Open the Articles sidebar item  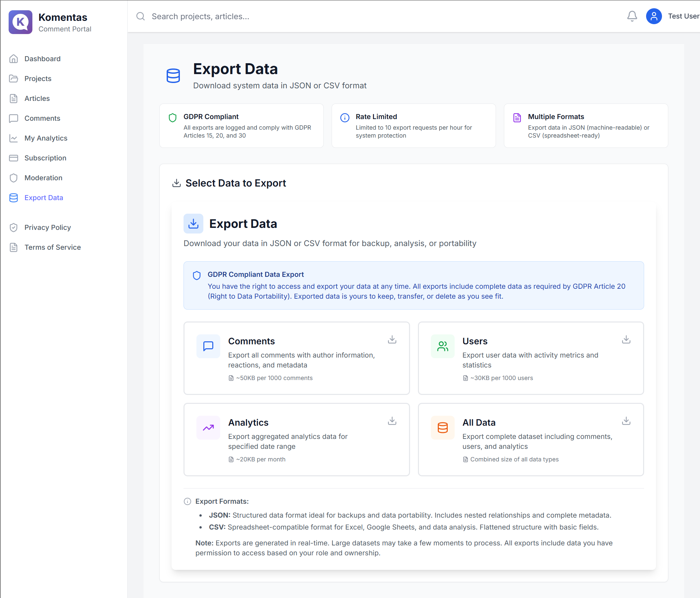37,98
